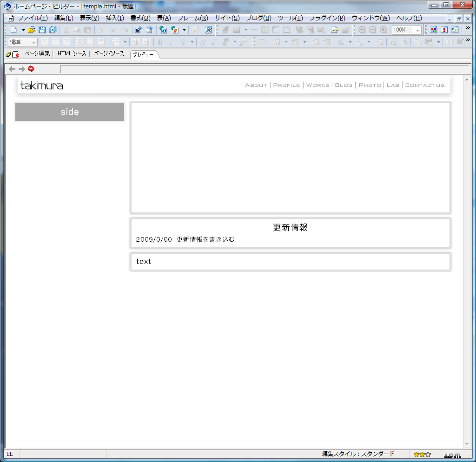Toggle center text alignment
Image resolution: width=476 pixels, height=462 pixels.
tap(56, 42)
